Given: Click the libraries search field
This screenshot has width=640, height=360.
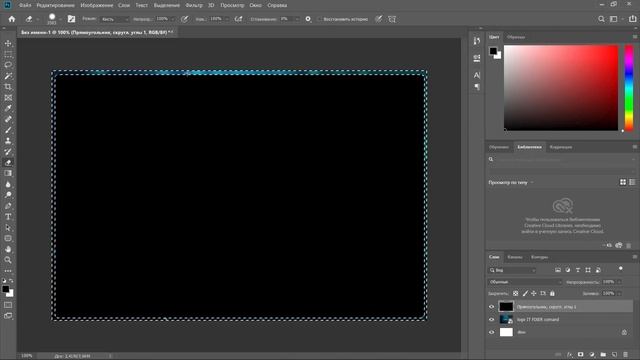Looking at the screenshot, I should 562,160.
